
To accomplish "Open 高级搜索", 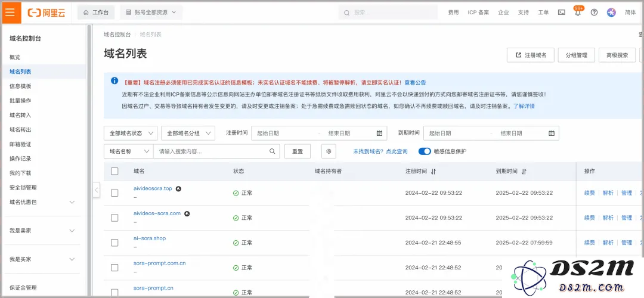I will [x=617, y=55].
